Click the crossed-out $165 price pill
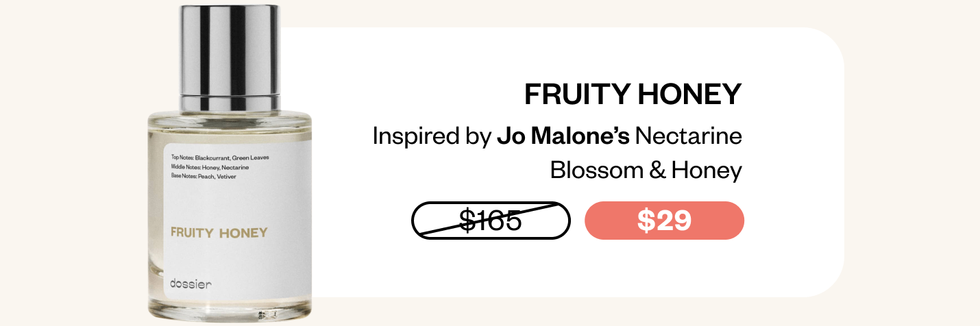Screen dimensions: 980x326 pyautogui.click(x=491, y=221)
